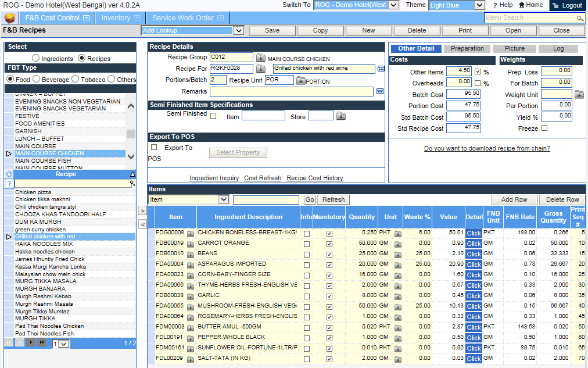Image resolution: width=588 pixels, height=368 pixels.
Task: Enable Export To POS checkbox
Action: tap(154, 148)
